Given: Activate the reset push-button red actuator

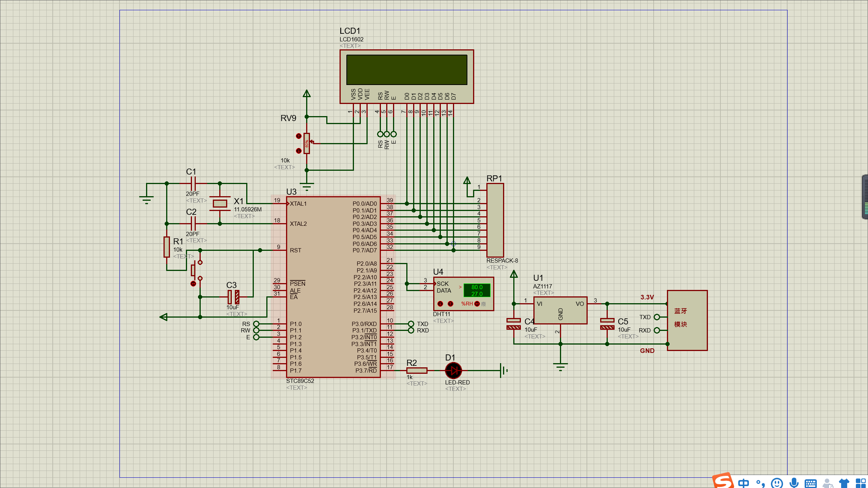Looking at the screenshot, I should pos(193,283).
